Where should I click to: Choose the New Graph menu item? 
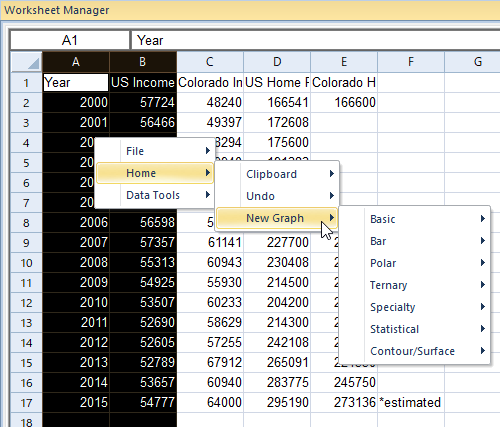click(x=277, y=218)
